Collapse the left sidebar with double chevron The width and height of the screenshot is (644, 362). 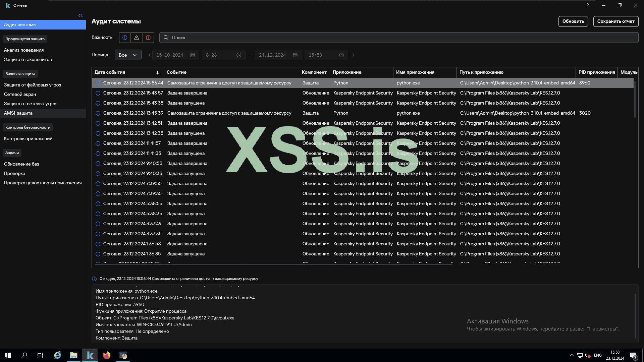point(80,15)
